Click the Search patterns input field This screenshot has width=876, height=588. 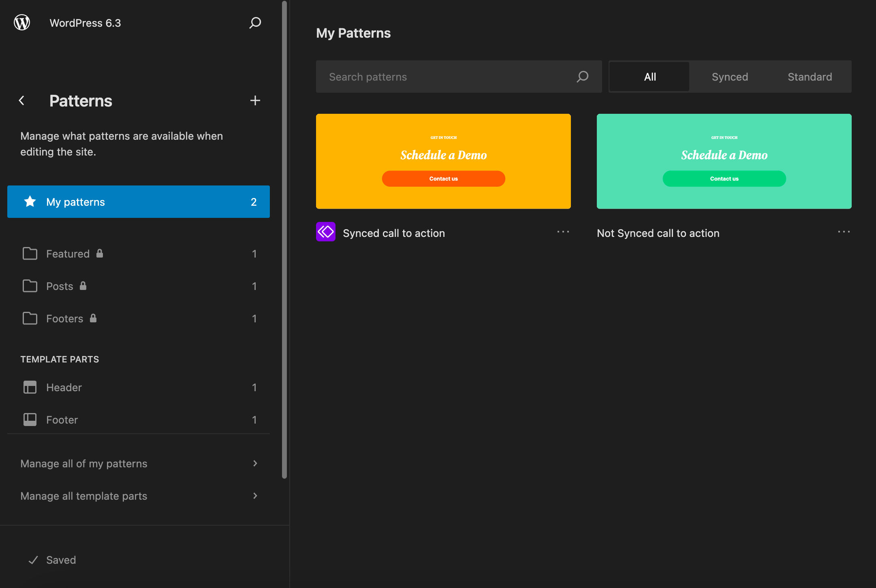click(458, 76)
